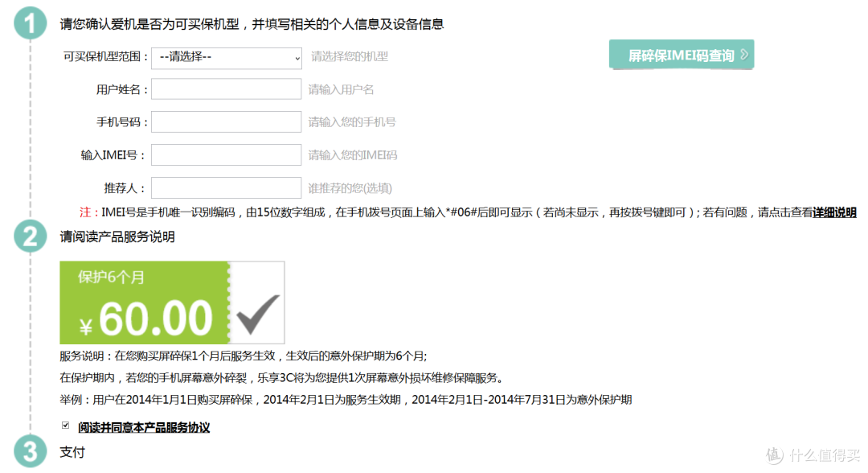Focus the 推荐人 input field

tap(227, 187)
